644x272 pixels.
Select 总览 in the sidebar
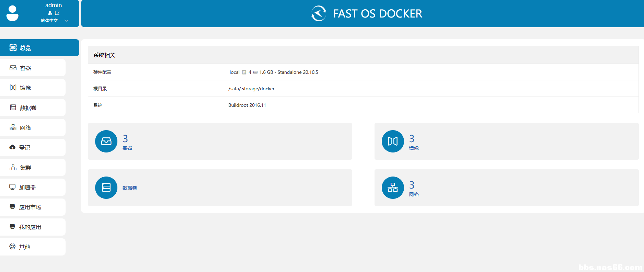(39, 48)
